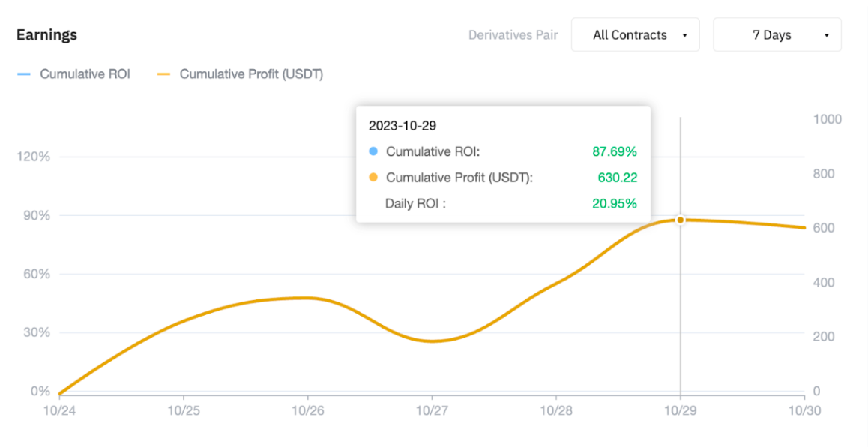Image resolution: width=868 pixels, height=447 pixels.
Task: Click the Derivatives Pair label
Action: (513, 35)
